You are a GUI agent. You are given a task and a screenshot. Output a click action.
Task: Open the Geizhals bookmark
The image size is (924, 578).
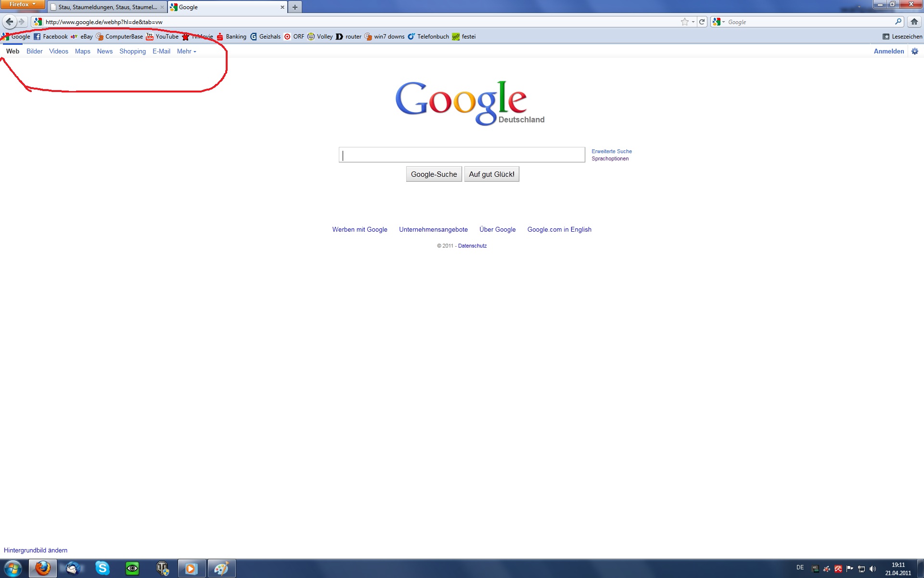pos(265,37)
